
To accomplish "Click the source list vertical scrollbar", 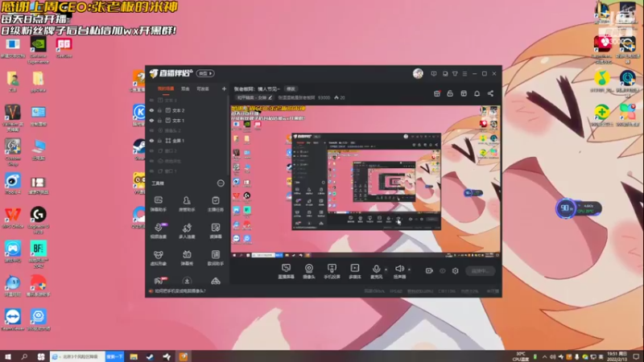I will (x=228, y=135).
